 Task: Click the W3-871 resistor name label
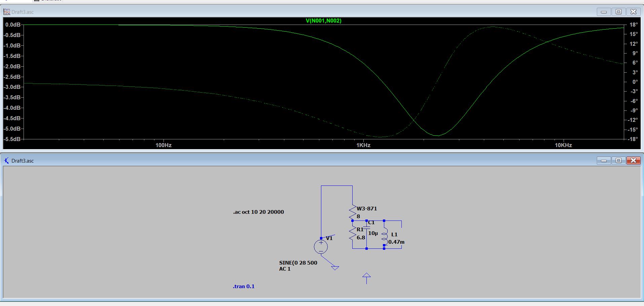pyautogui.click(x=367, y=208)
